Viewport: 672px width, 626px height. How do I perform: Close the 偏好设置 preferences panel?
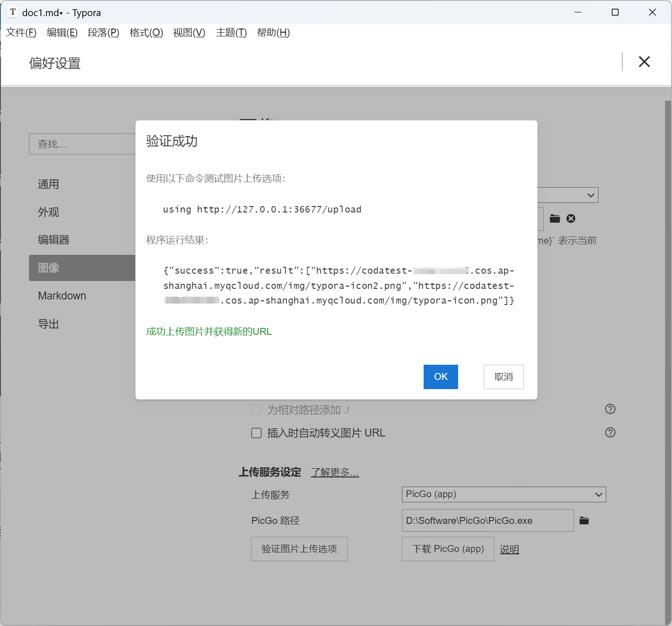click(x=644, y=62)
